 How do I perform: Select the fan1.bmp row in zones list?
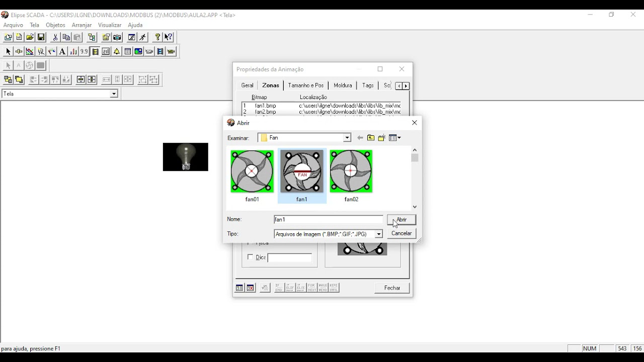[321, 106]
